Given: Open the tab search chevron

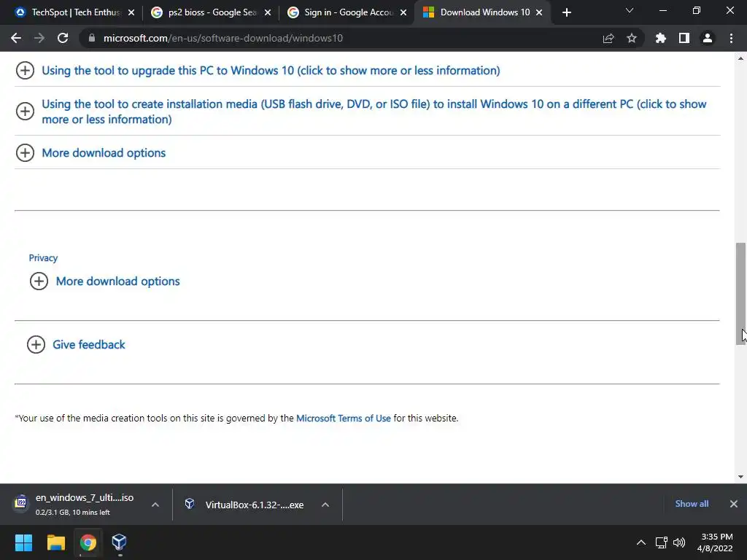Looking at the screenshot, I should tap(630, 10).
